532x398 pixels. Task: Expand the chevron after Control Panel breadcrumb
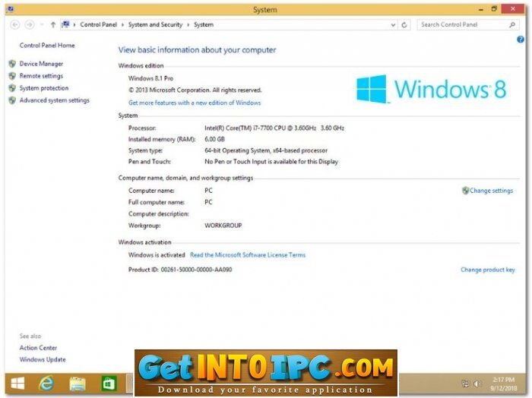(x=122, y=25)
